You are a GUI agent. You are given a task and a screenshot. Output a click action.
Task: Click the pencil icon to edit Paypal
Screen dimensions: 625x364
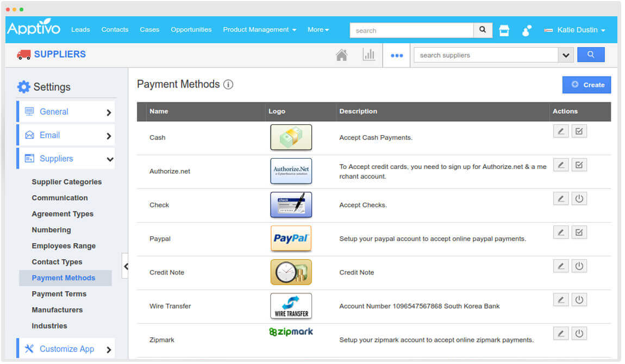pyautogui.click(x=561, y=232)
